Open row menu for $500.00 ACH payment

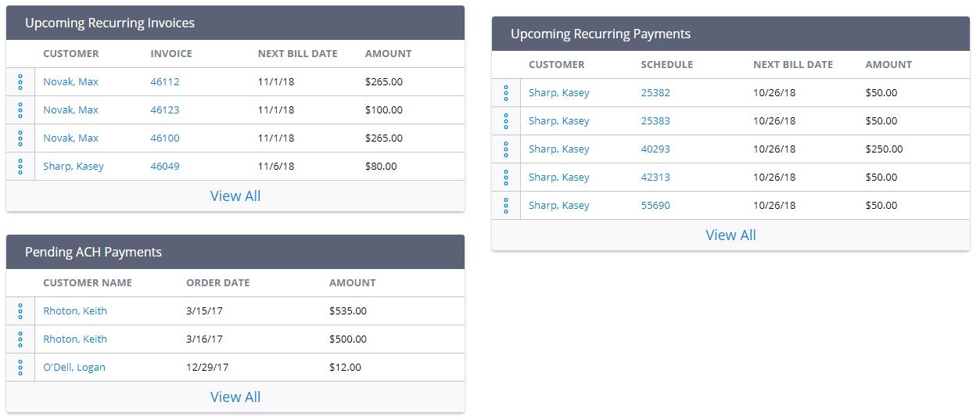[20, 339]
